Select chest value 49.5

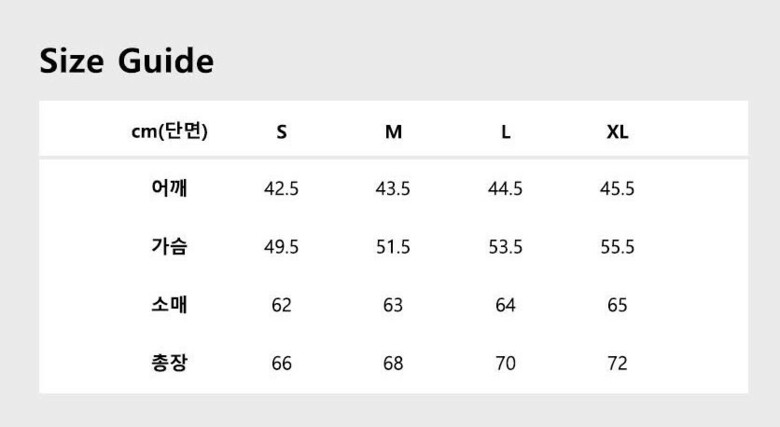[282, 247]
